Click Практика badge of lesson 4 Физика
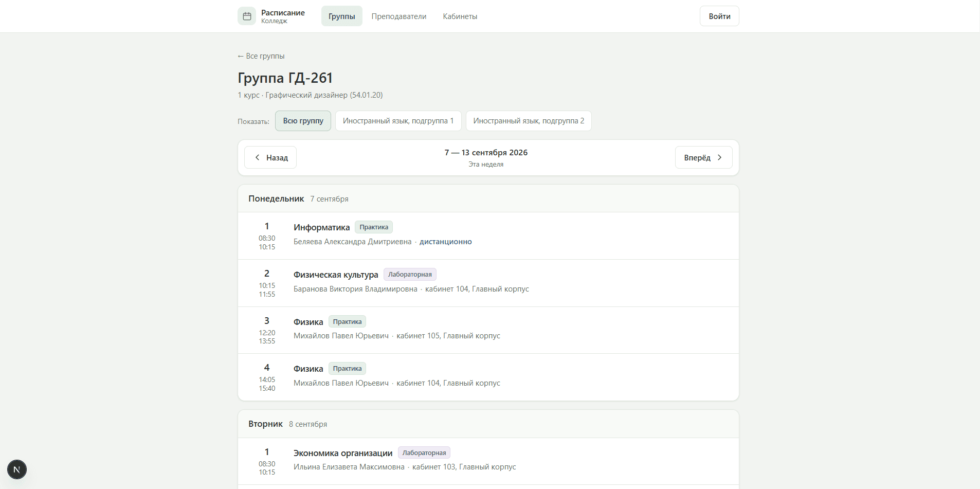980x489 pixels. click(x=347, y=369)
